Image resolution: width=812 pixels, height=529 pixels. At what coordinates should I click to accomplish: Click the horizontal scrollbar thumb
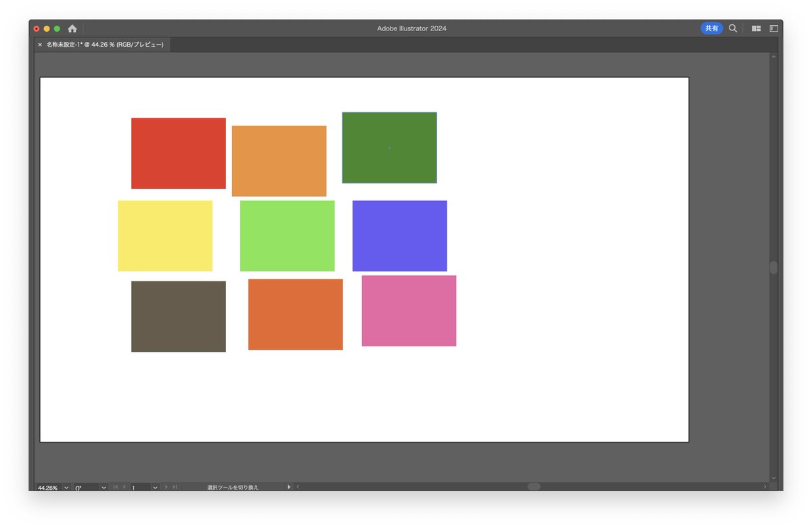pos(534,486)
